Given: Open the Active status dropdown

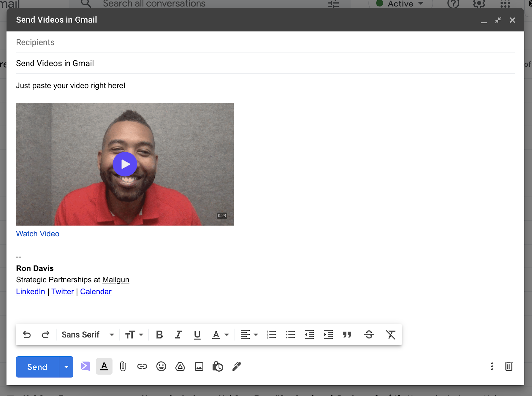Looking at the screenshot, I should click(x=401, y=4).
